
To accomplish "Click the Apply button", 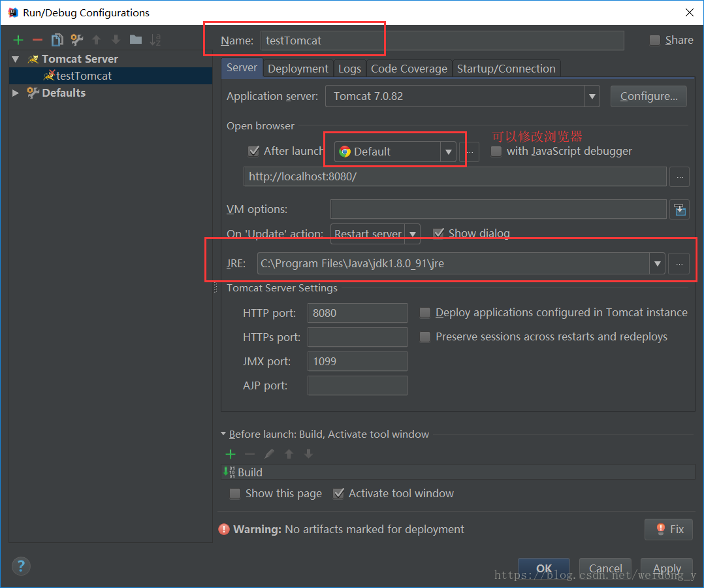I will 667,568.
